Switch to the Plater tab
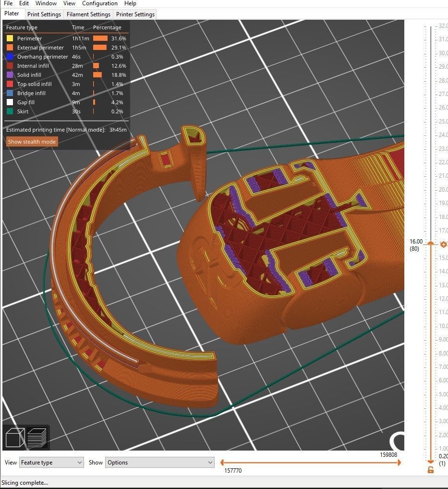The image size is (448, 489). (12, 13)
